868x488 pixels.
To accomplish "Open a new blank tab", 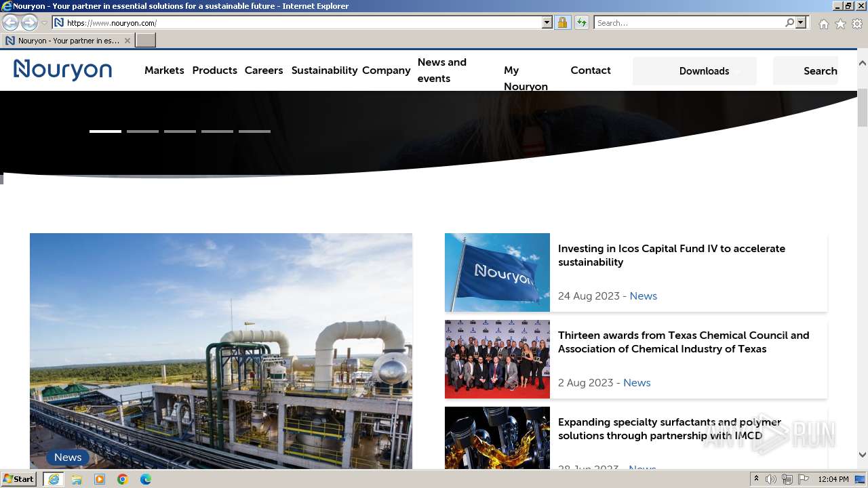I will [146, 41].
